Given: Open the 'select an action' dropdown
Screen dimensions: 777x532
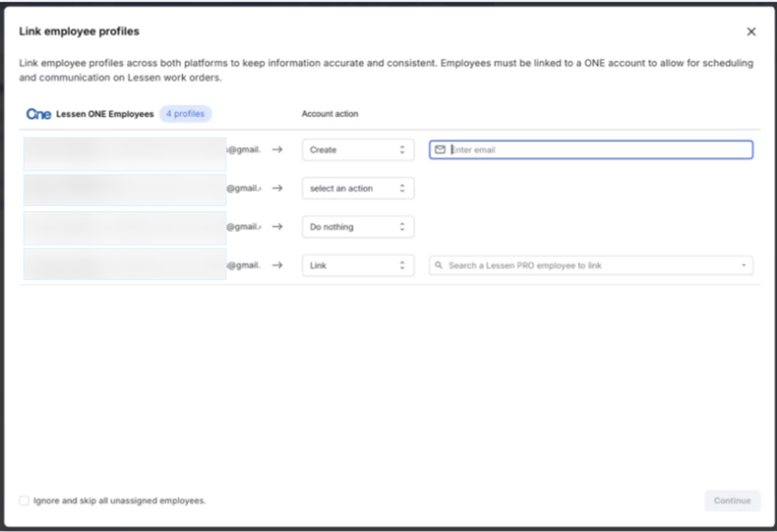Looking at the screenshot, I should pos(358,189).
